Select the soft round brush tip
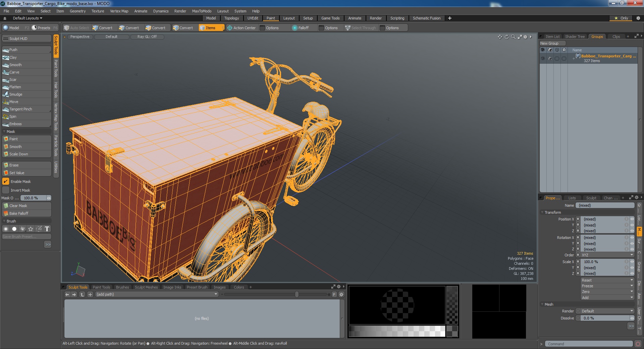 tap(6, 229)
